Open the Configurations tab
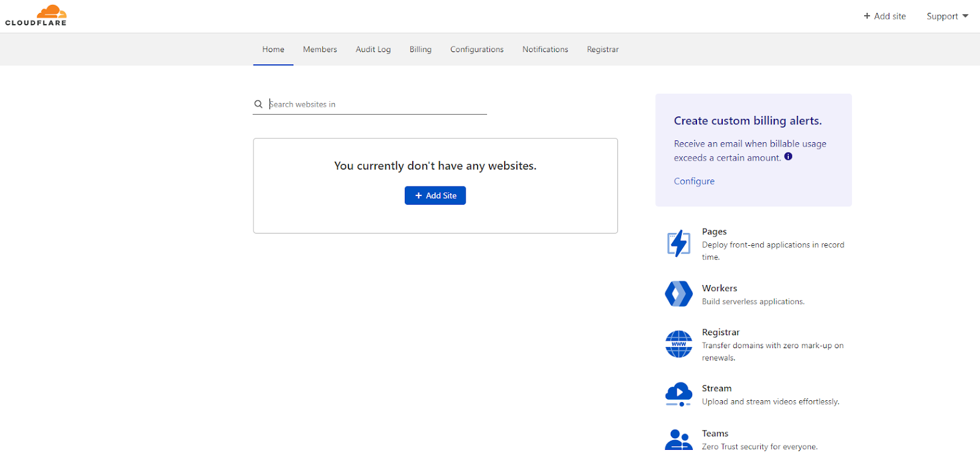Screen dimensions: 980x464 (x=477, y=49)
